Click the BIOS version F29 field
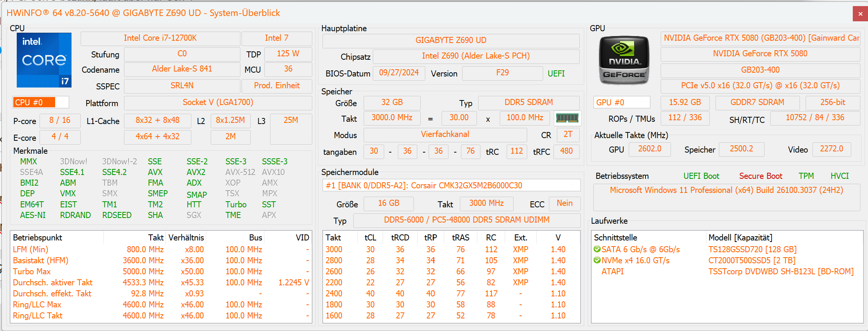Viewport: 868px width, 331px height. tap(502, 73)
